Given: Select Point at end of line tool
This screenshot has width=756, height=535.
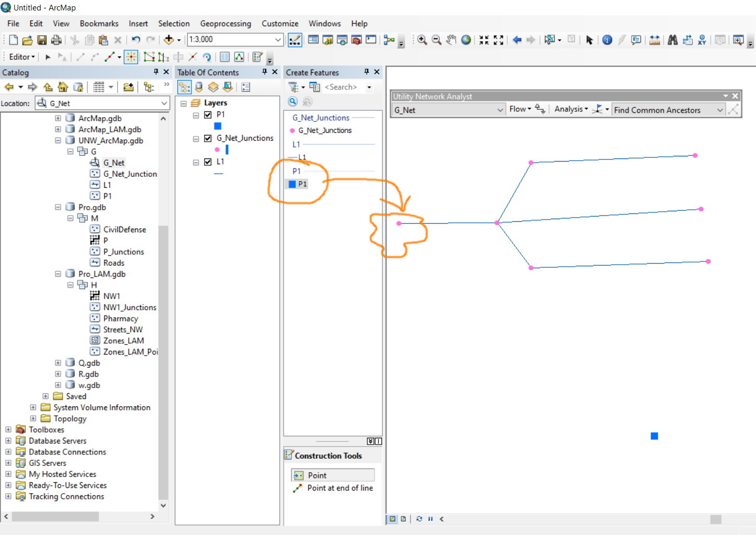Looking at the screenshot, I should tap(340, 488).
